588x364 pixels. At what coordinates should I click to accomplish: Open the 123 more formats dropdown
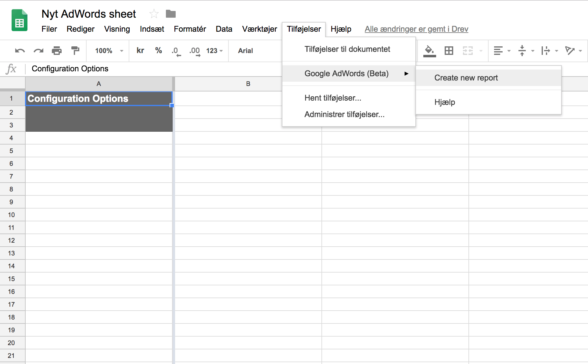(x=214, y=51)
